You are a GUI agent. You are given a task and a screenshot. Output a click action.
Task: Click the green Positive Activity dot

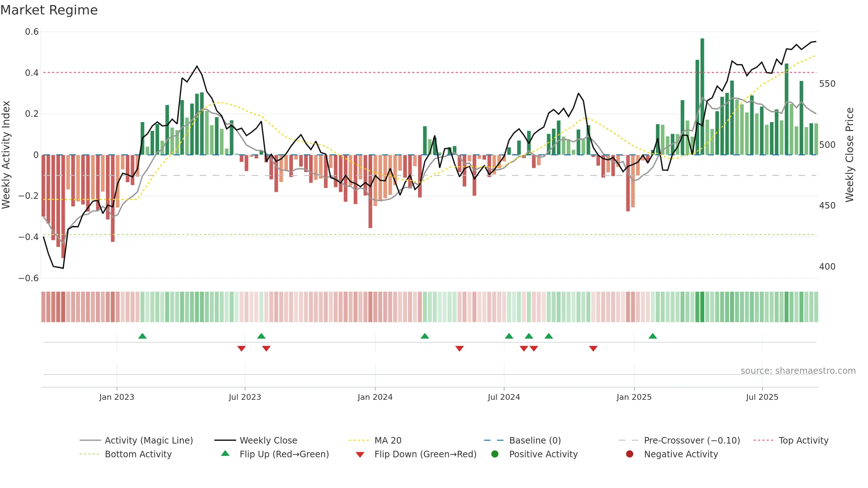click(x=495, y=454)
